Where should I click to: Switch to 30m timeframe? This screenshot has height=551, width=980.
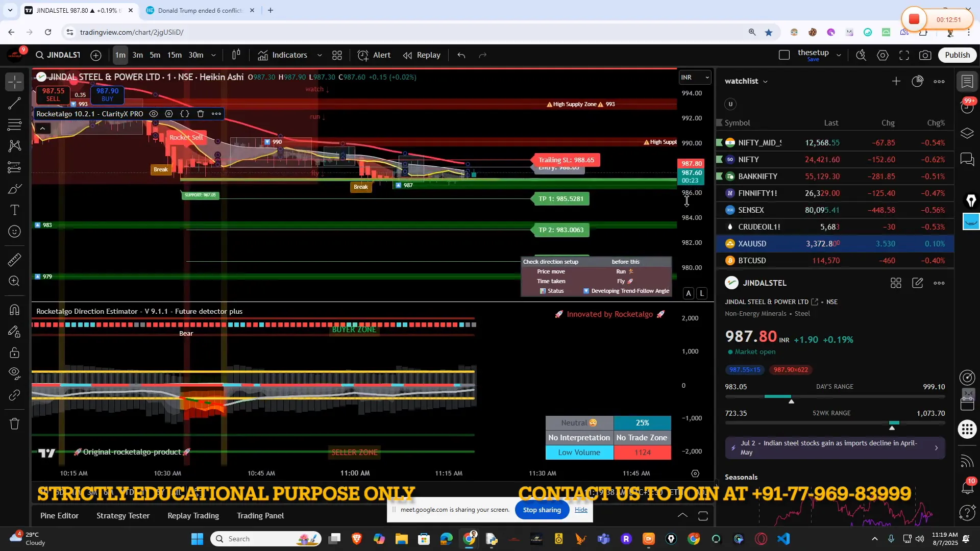tap(196, 55)
